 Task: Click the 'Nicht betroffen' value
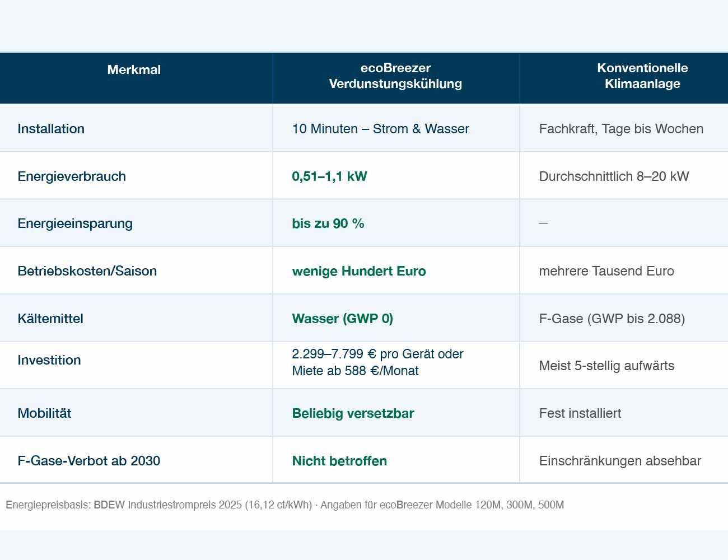339,461
